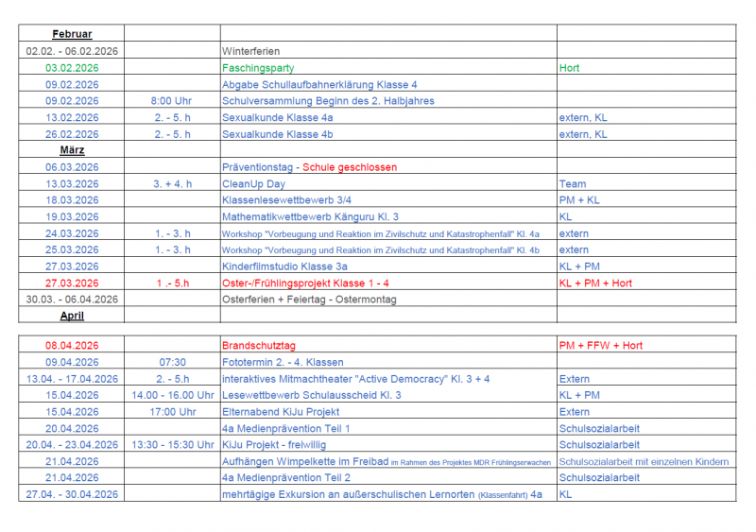Select the green Faschingsparty entry
Image resolution: width=756 pixels, height=532 pixels.
(x=258, y=68)
